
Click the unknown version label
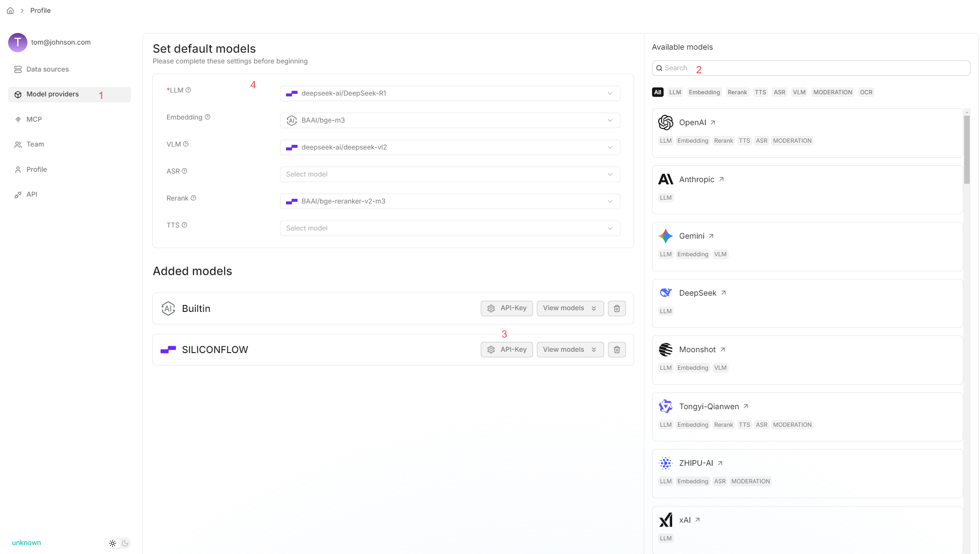pos(27,543)
